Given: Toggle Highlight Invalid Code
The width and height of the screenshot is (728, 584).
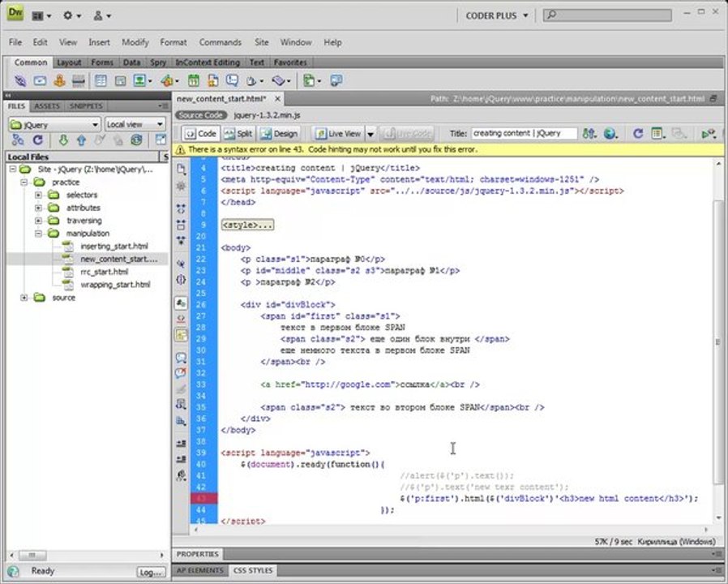Looking at the screenshot, I should (181, 319).
